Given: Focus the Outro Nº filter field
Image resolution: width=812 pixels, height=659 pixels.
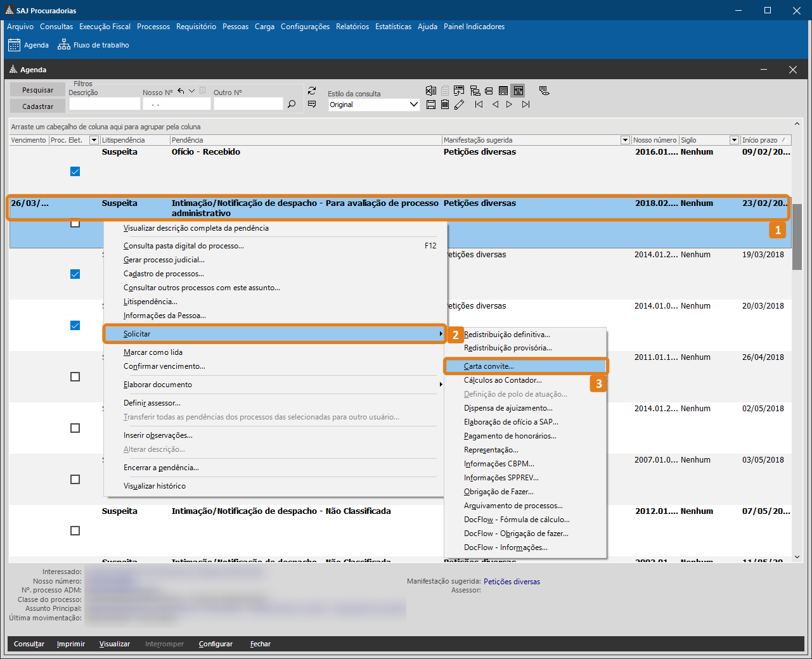Looking at the screenshot, I should (x=248, y=104).
